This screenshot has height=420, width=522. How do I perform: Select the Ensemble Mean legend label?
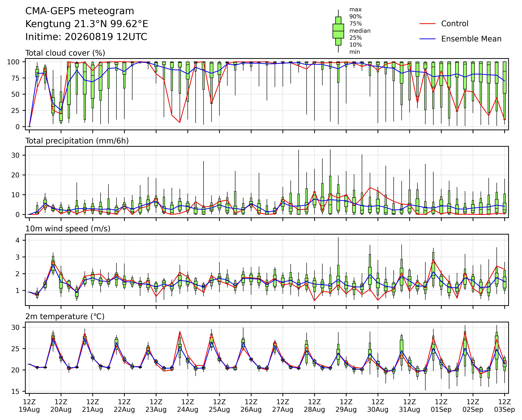coord(471,39)
